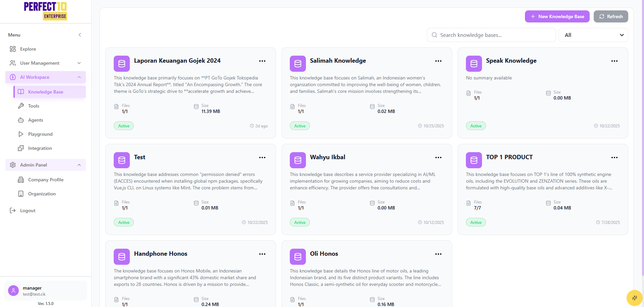Image resolution: width=644 pixels, height=307 pixels.
Task: Click the database icon of Laporan Keuangan Gojek 2024
Action: [122, 64]
